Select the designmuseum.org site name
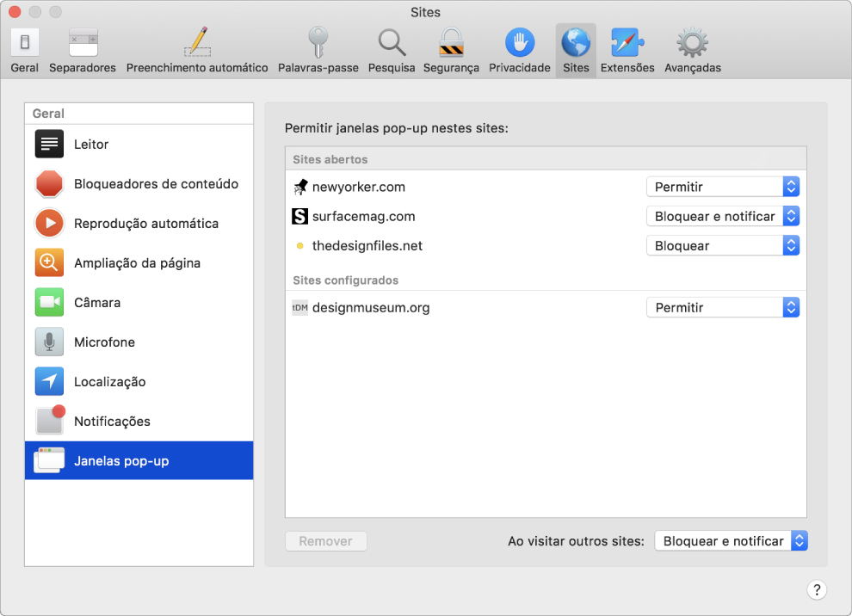The height and width of the screenshot is (616, 852). pos(371,307)
